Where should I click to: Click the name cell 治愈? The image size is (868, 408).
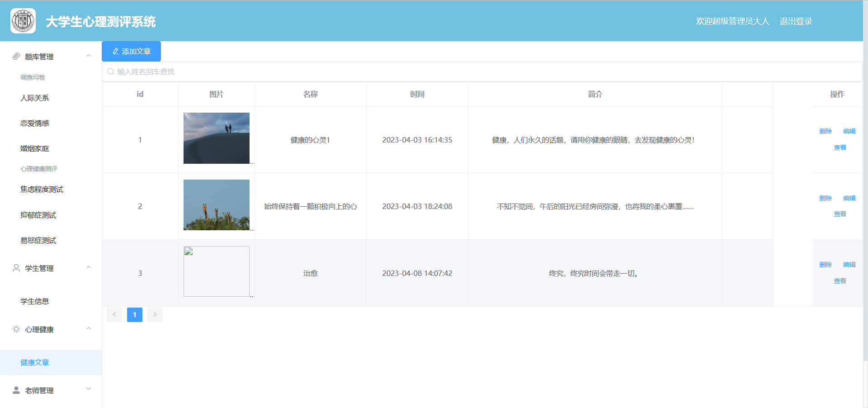pos(311,273)
